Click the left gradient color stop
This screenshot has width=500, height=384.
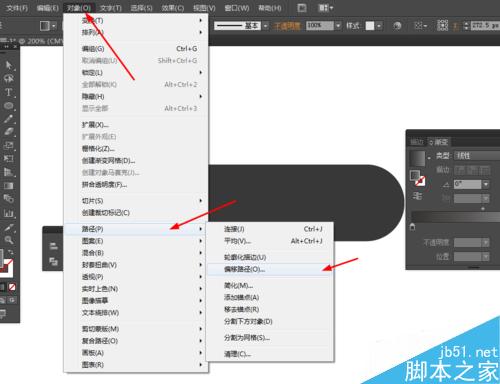[x=412, y=227]
